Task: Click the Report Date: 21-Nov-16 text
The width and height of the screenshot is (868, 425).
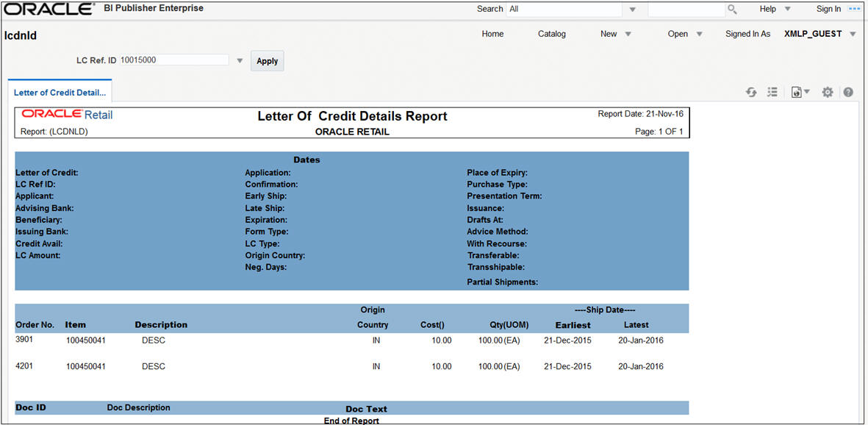Action: point(640,113)
